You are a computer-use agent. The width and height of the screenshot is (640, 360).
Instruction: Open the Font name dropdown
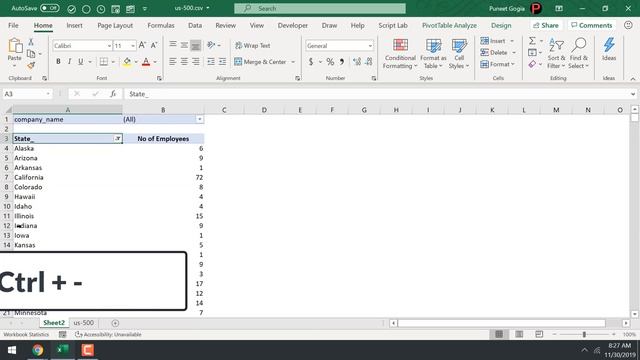(109, 46)
